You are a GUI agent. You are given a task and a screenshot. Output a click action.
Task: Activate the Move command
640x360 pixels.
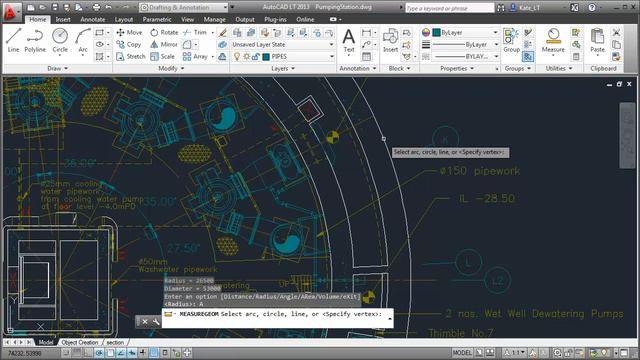click(129, 32)
